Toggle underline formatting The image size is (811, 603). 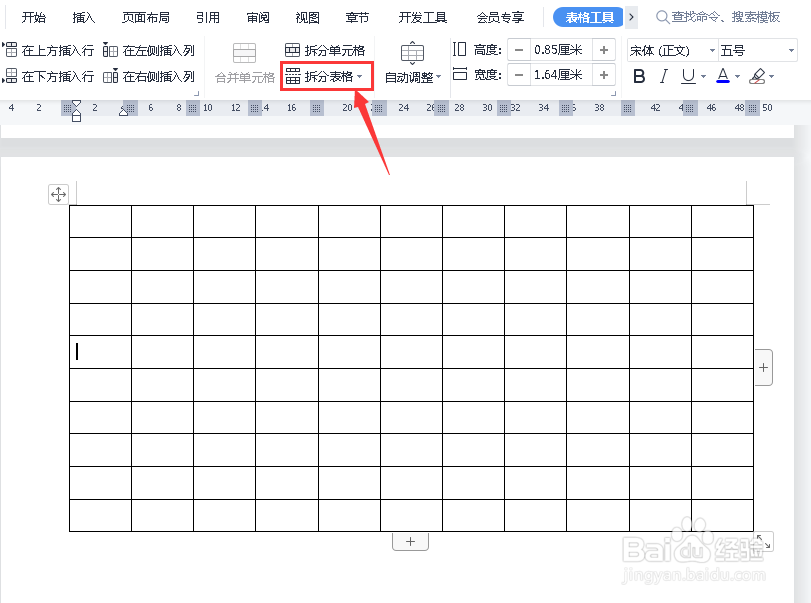point(688,75)
